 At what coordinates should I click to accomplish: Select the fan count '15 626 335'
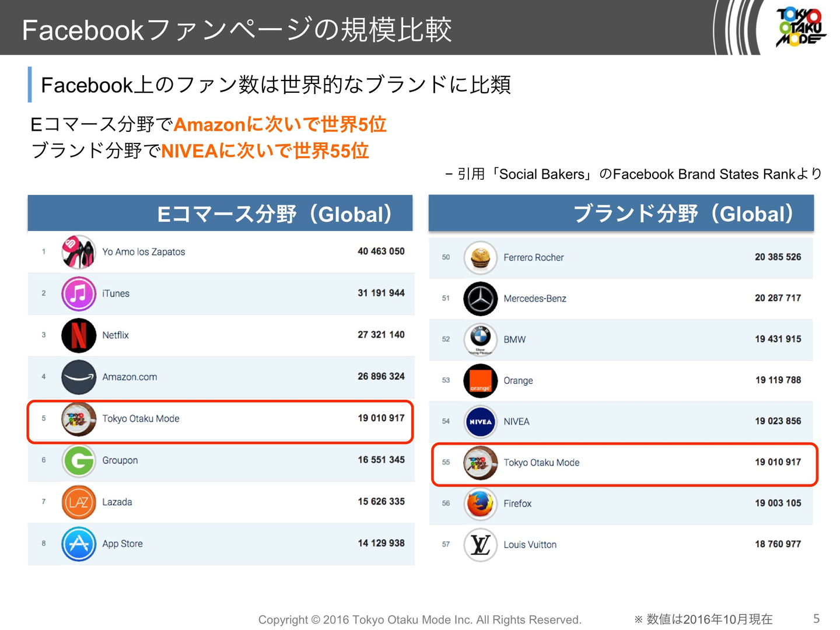coord(381,502)
